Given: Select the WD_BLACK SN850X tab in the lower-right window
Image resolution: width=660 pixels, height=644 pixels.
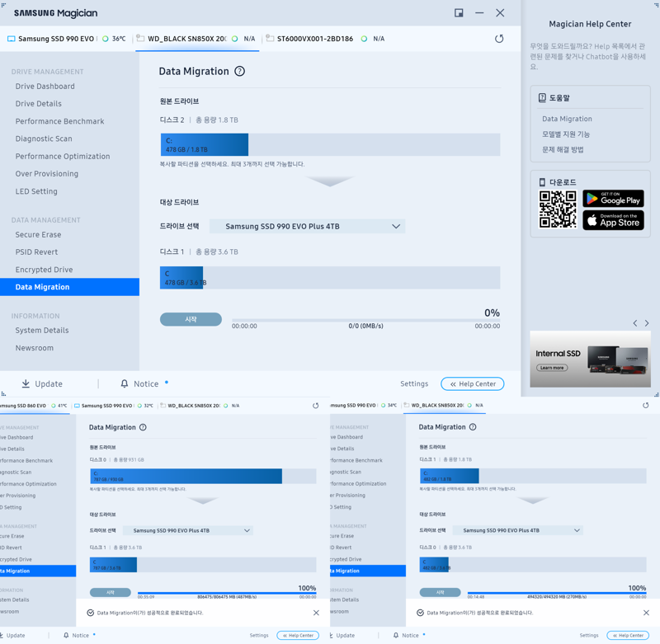Looking at the screenshot, I should pyautogui.click(x=445, y=406).
